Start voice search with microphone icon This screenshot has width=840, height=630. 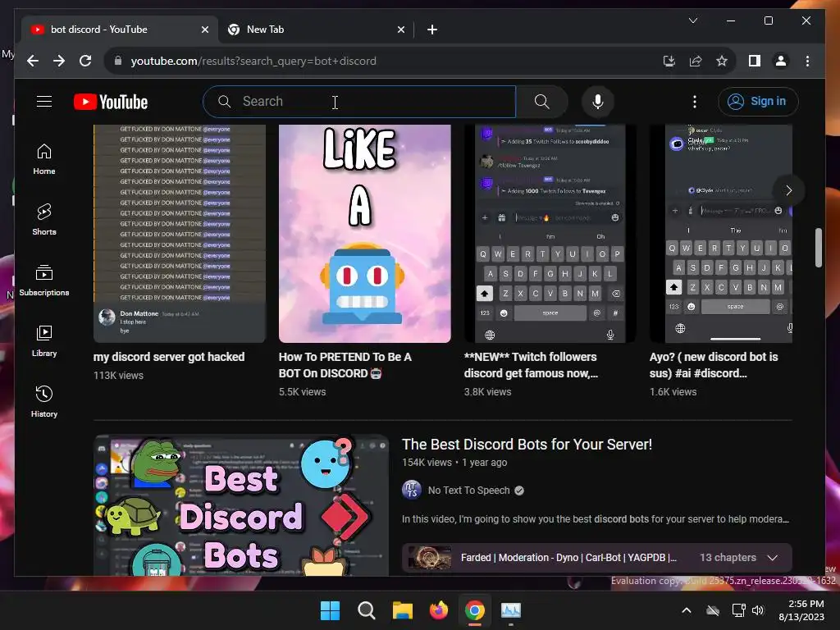click(x=598, y=101)
